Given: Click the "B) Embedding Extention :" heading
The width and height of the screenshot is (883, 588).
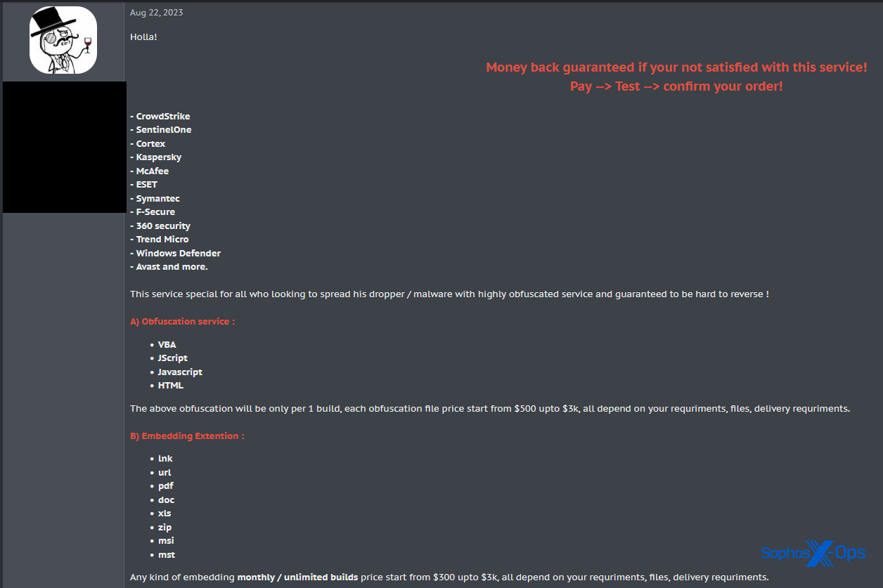Looking at the screenshot, I should pos(187,436).
